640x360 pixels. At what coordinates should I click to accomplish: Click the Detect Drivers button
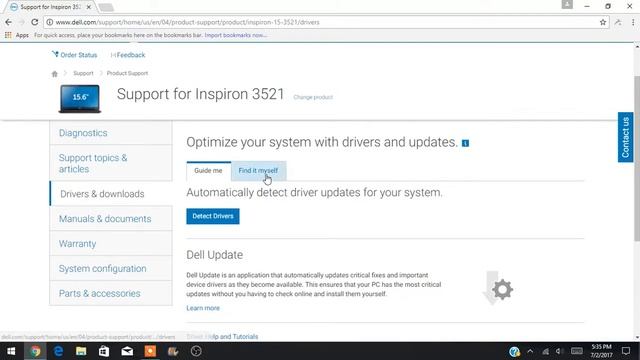click(x=213, y=216)
